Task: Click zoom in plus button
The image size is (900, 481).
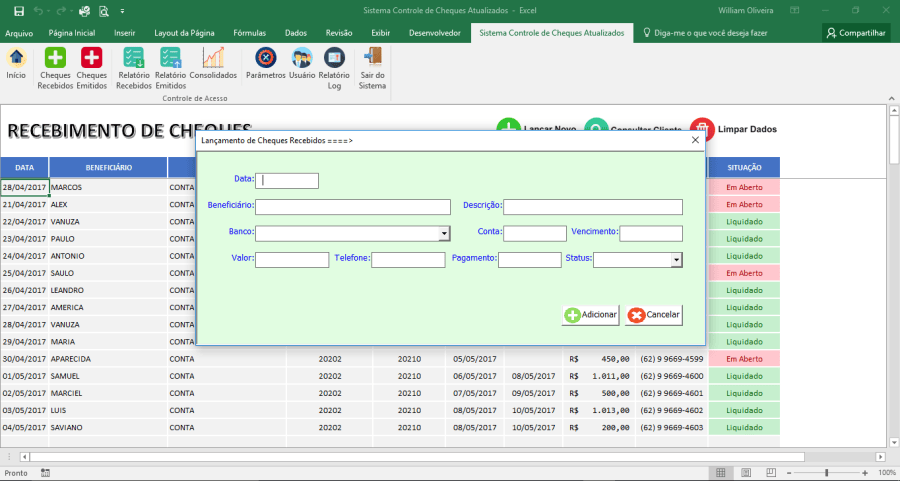Action: (865, 473)
